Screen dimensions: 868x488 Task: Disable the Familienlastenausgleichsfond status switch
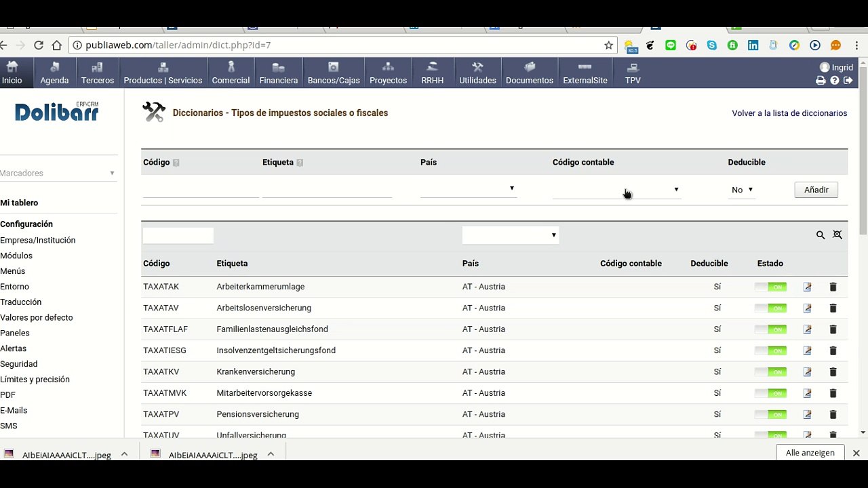pos(770,329)
